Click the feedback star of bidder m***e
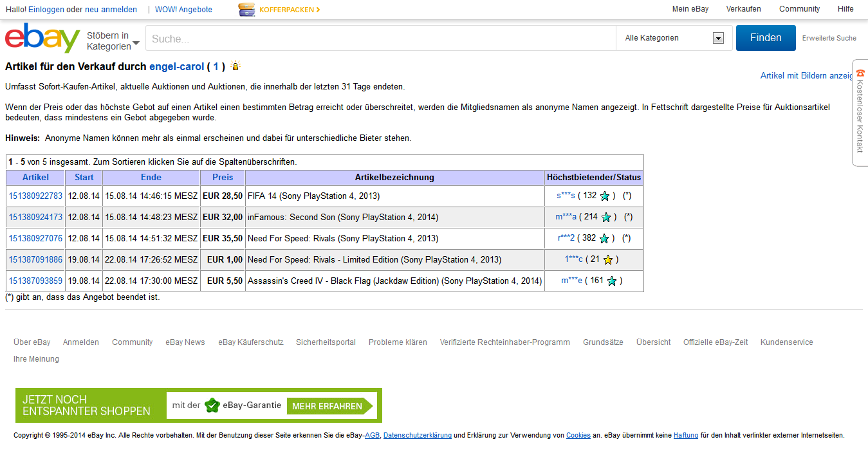 coord(612,281)
